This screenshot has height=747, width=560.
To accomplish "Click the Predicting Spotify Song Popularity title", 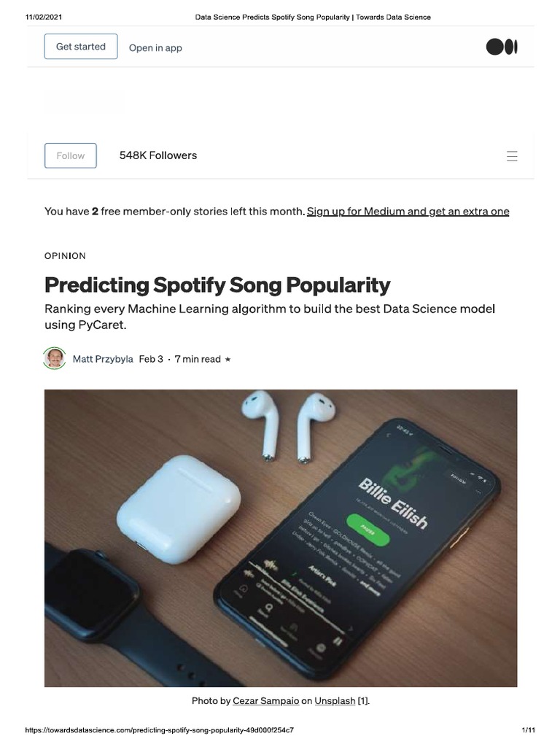I will coord(217,285).
